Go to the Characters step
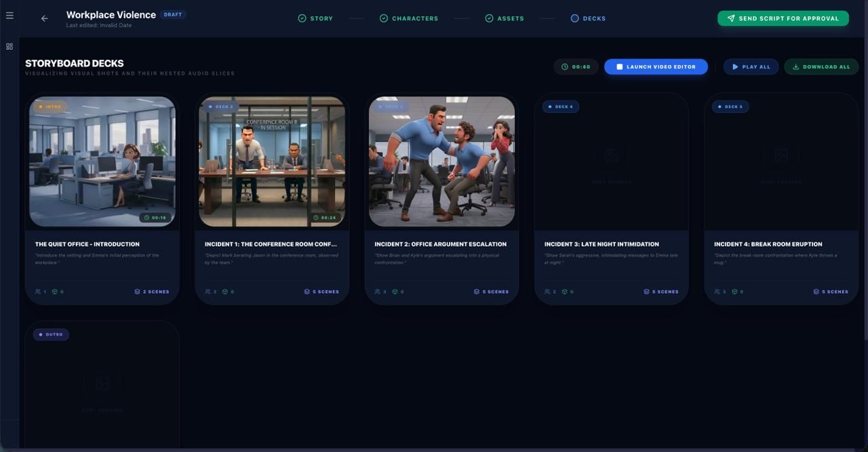Screen dimensions: 868x452 click(x=409, y=18)
